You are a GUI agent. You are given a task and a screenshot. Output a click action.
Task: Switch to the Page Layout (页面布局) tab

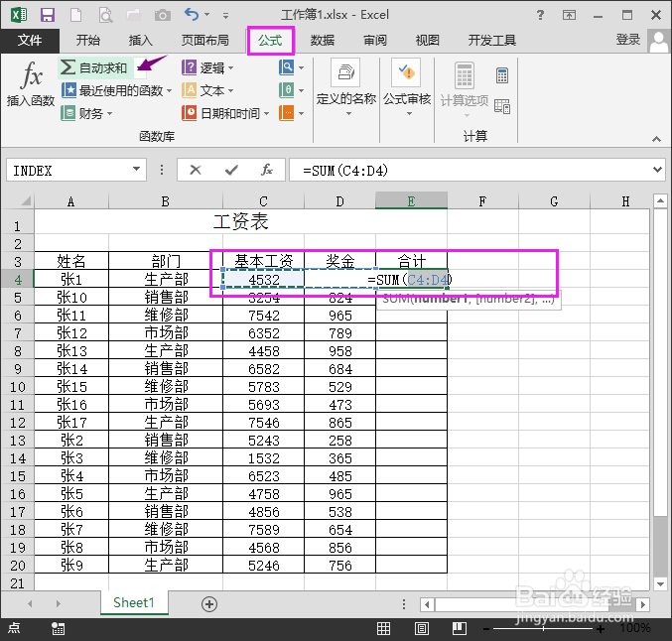pyautogui.click(x=204, y=41)
